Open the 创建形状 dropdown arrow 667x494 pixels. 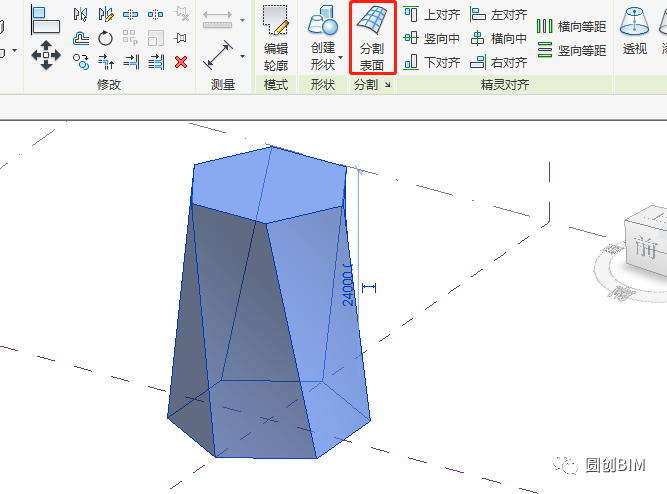pos(341,57)
